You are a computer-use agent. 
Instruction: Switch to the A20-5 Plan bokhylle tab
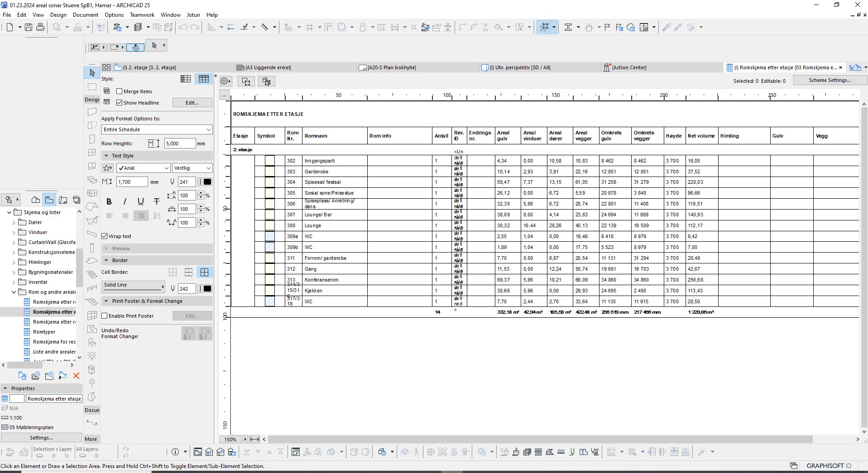[x=391, y=67]
